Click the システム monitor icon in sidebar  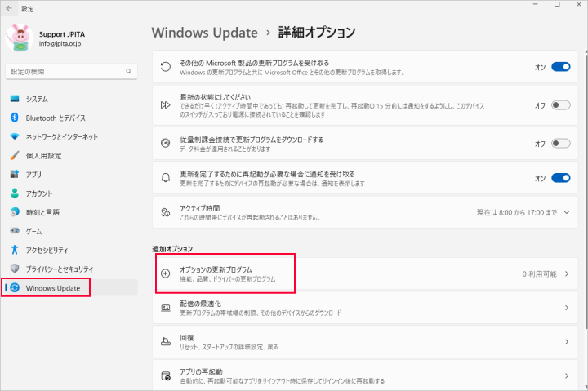pos(15,99)
